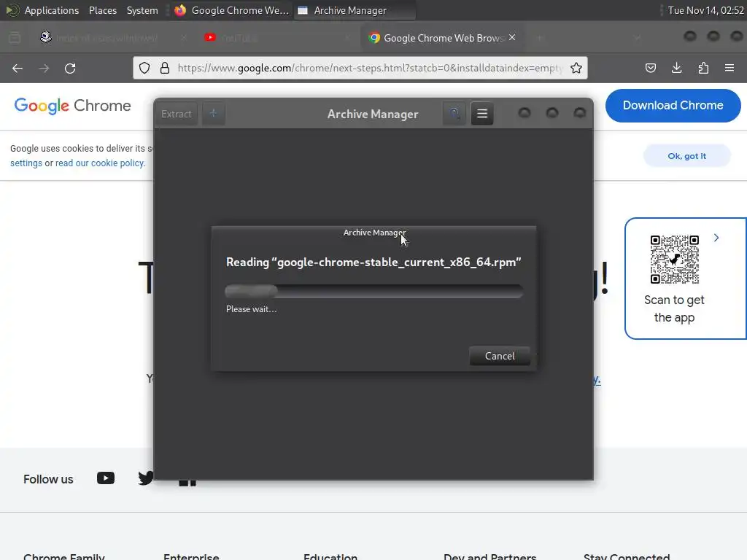Open the read our cookie policy link
This screenshot has width=747, height=560.
(x=100, y=163)
